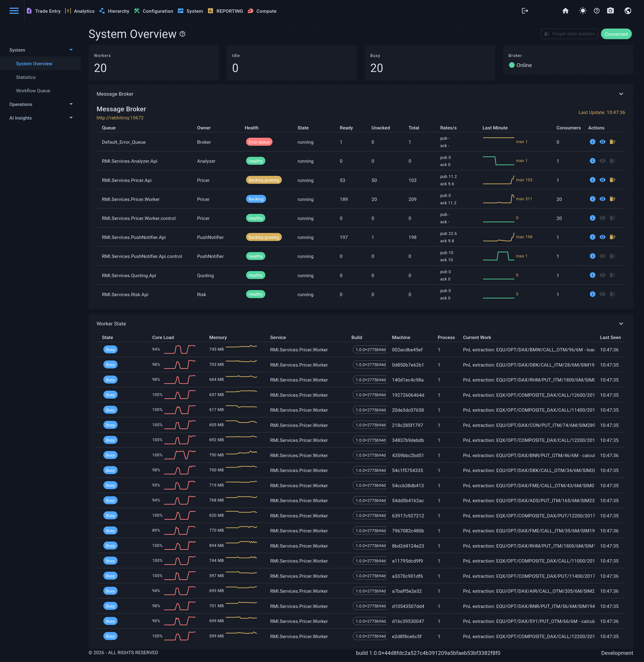Click eye icon for RMI.Services.Quoting.Api
The width and height of the screenshot is (644, 662).
click(602, 275)
